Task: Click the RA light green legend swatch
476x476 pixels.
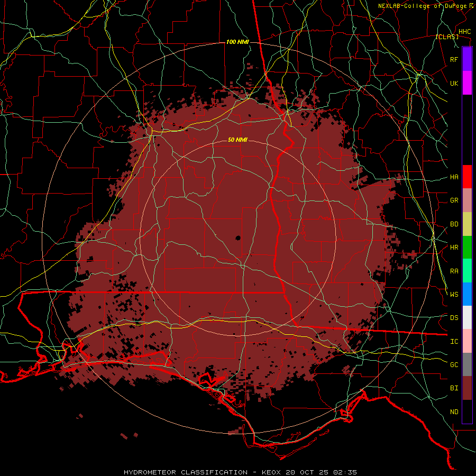Action: [467, 271]
